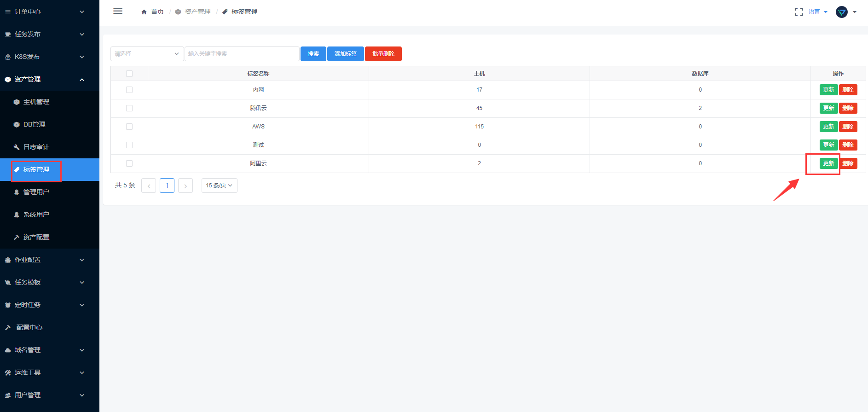The height and width of the screenshot is (412, 868).
Task: Click the red 批量删除 button
Action: coord(383,54)
